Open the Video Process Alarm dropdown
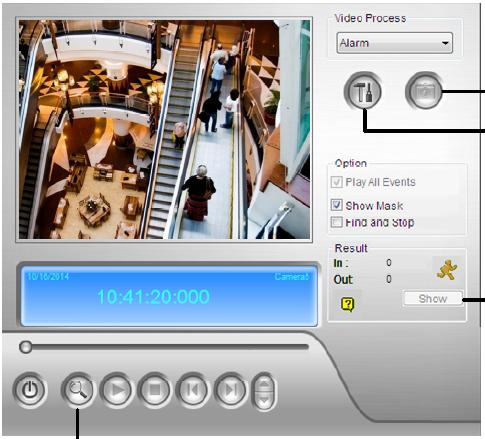 click(x=395, y=43)
